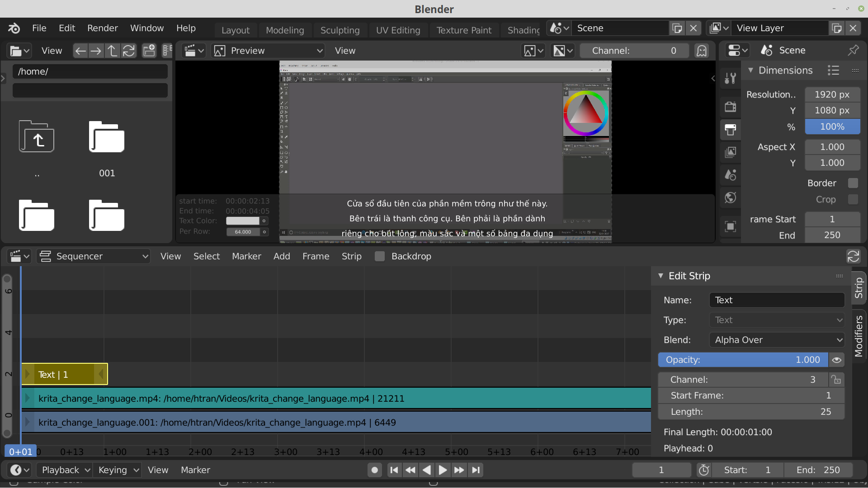Open the World properties globe icon
This screenshot has height=488, width=868.
tap(730, 197)
